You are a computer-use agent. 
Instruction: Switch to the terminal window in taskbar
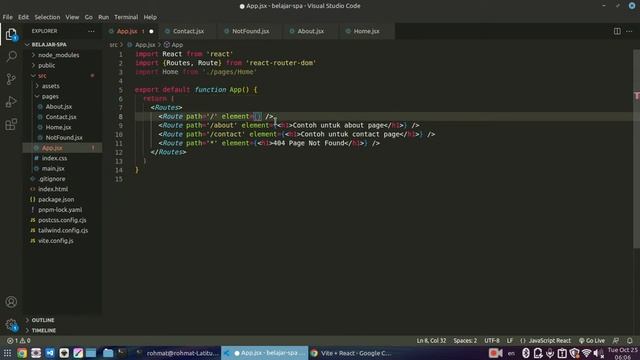178,353
